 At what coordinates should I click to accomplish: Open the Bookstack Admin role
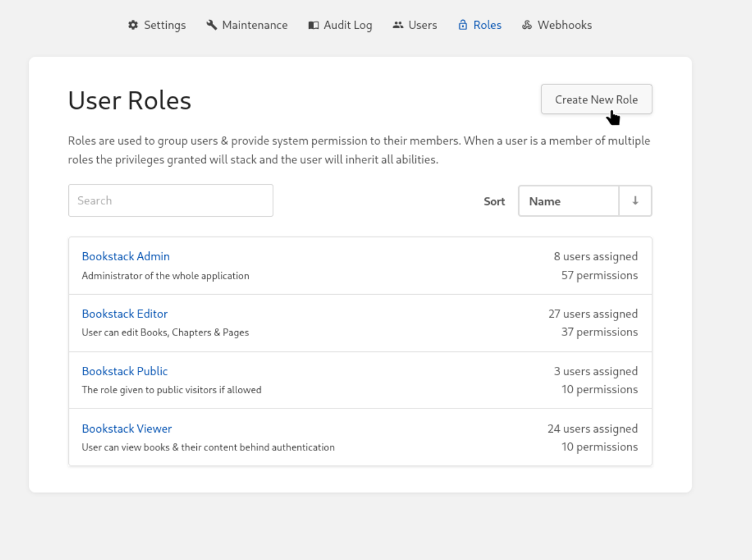[x=126, y=256]
